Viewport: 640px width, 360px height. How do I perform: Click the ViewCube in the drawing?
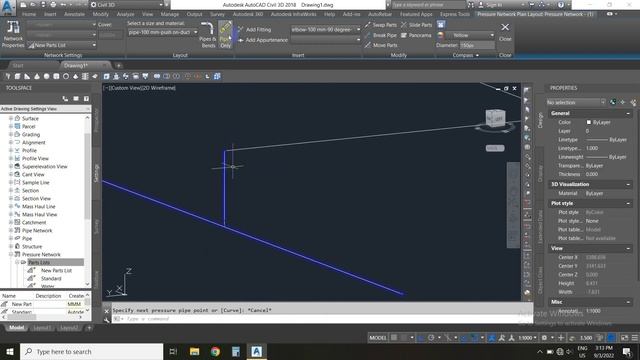(x=496, y=118)
